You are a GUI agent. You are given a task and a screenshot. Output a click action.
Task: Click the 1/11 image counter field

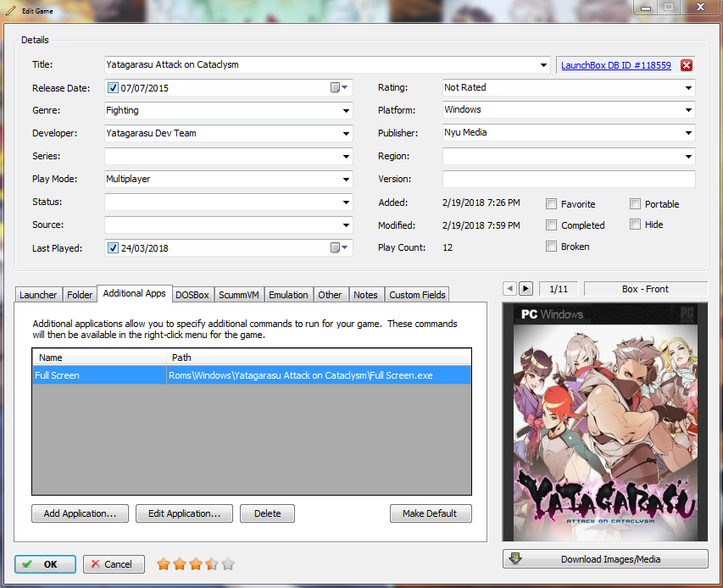coord(559,289)
